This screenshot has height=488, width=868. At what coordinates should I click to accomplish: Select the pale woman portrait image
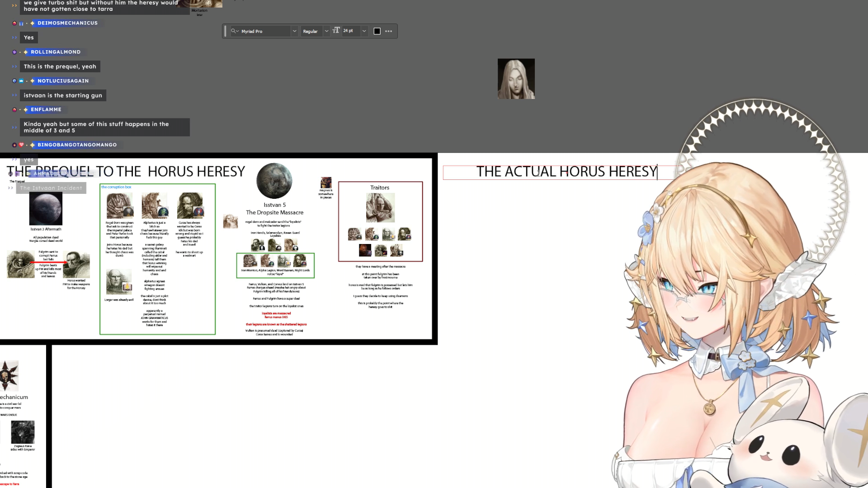point(516,79)
